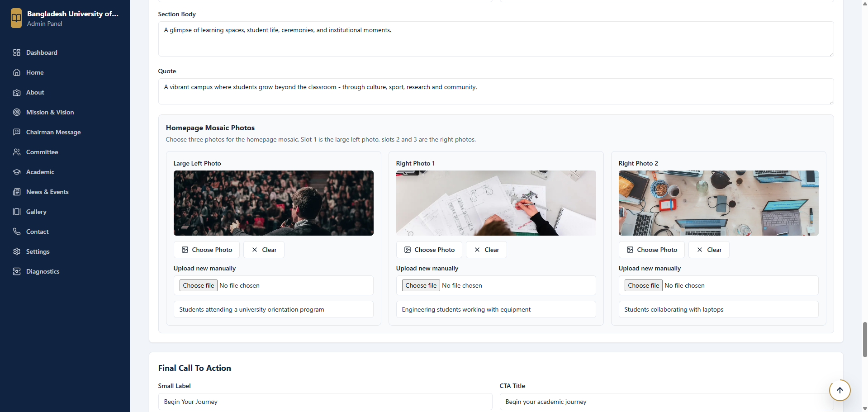Viewport: 868px width, 412px height.
Task: Edit caption 'Students collaborating with laptops'
Action: point(719,309)
